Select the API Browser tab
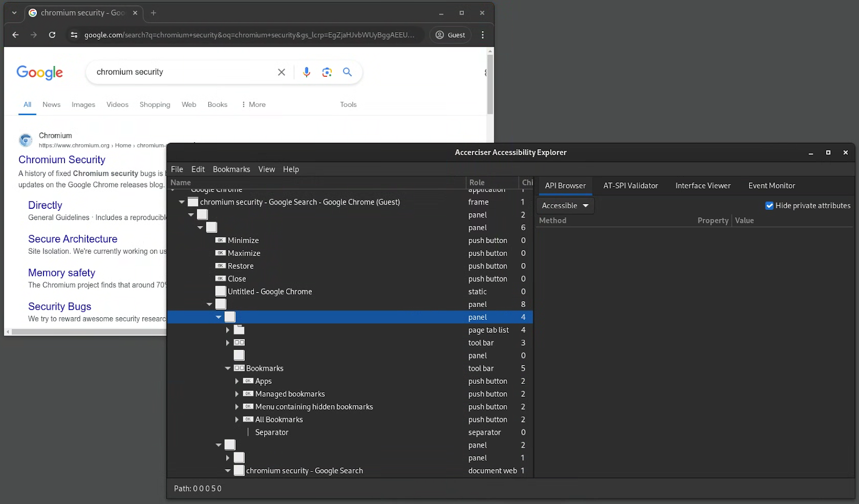This screenshot has width=859, height=504. click(565, 186)
